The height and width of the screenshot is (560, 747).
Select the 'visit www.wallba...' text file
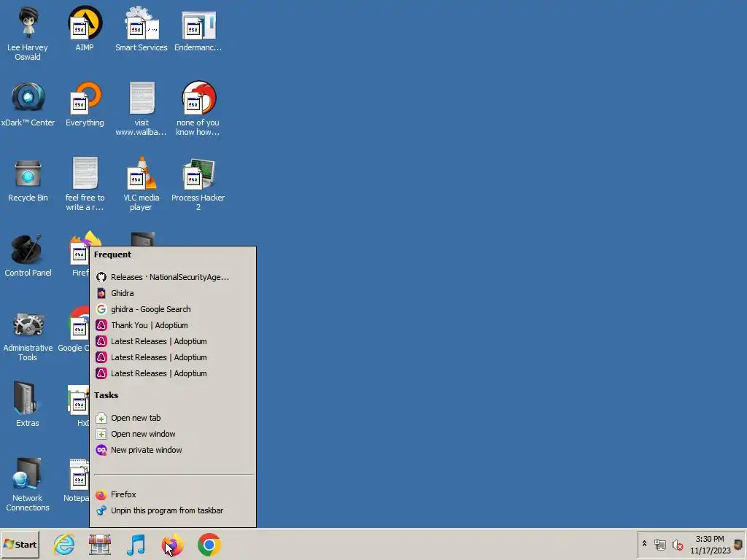pos(142,109)
